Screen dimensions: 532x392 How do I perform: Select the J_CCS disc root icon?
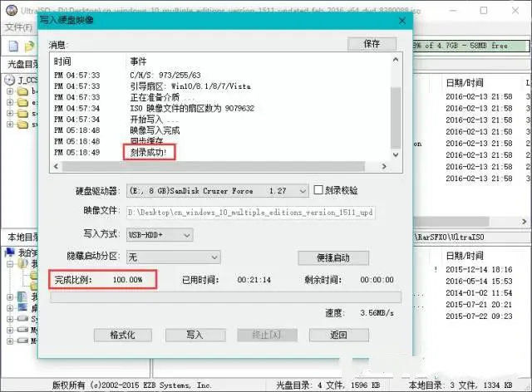coord(10,80)
